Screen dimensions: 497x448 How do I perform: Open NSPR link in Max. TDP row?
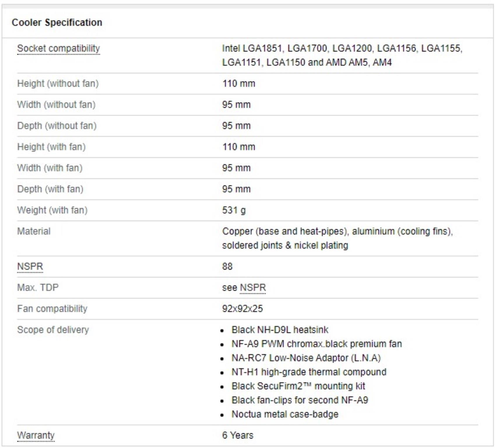pyautogui.click(x=253, y=288)
